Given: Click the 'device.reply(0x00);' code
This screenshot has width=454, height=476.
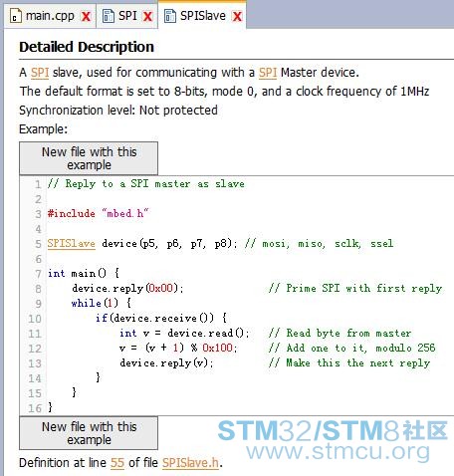Looking at the screenshot, I should coord(127,288).
